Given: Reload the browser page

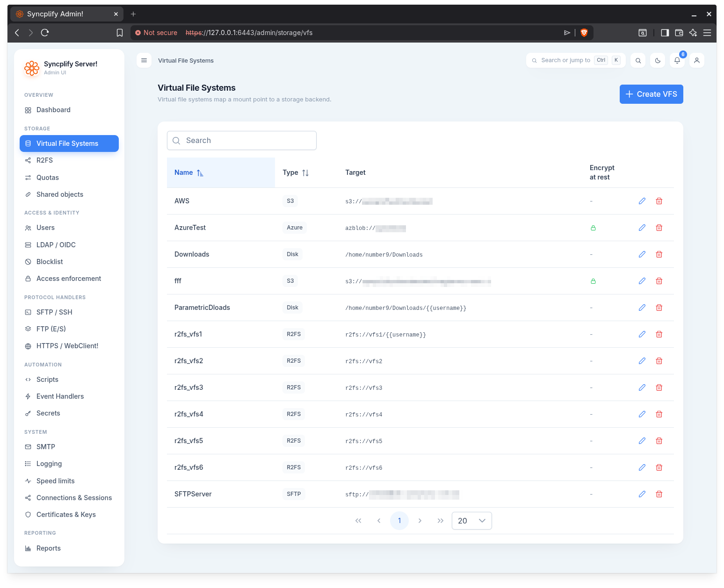Looking at the screenshot, I should 45,33.
